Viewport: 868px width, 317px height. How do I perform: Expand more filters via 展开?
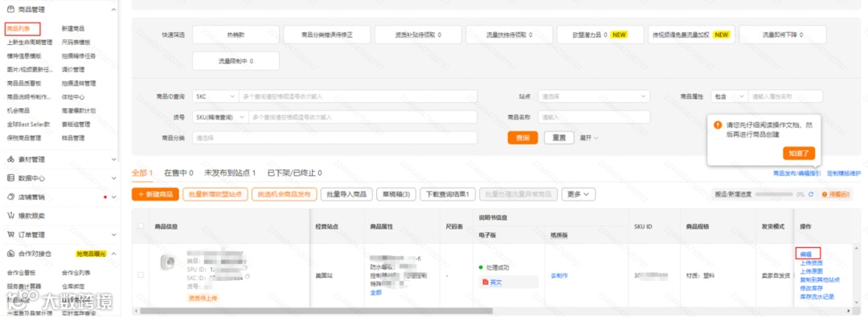coord(588,138)
